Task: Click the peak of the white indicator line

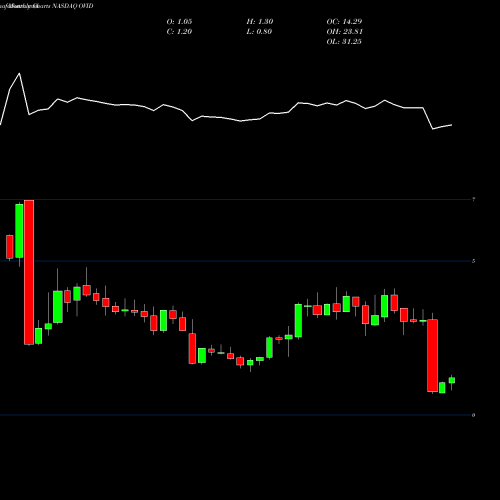Action: point(19,73)
